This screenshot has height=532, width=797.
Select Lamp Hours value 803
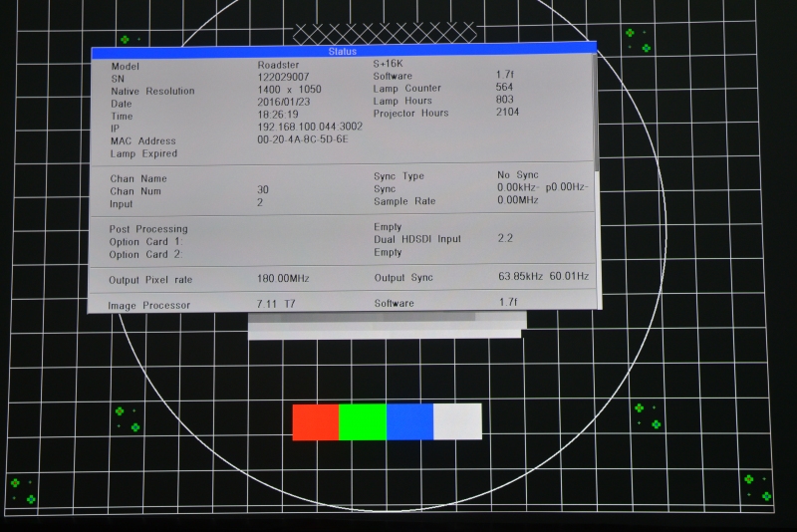(505, 100)
